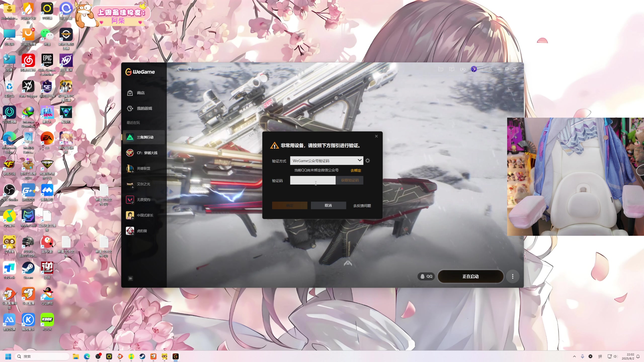
Task: Click the verification settings gear icon
Action: 368,161
